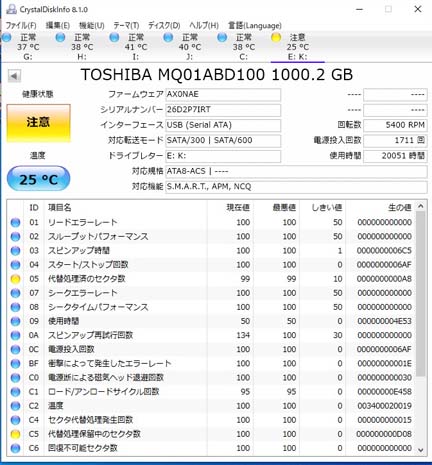Select the G: drive status icon
The width and height of the screenshot is (432, 465).
pos(6,38)
